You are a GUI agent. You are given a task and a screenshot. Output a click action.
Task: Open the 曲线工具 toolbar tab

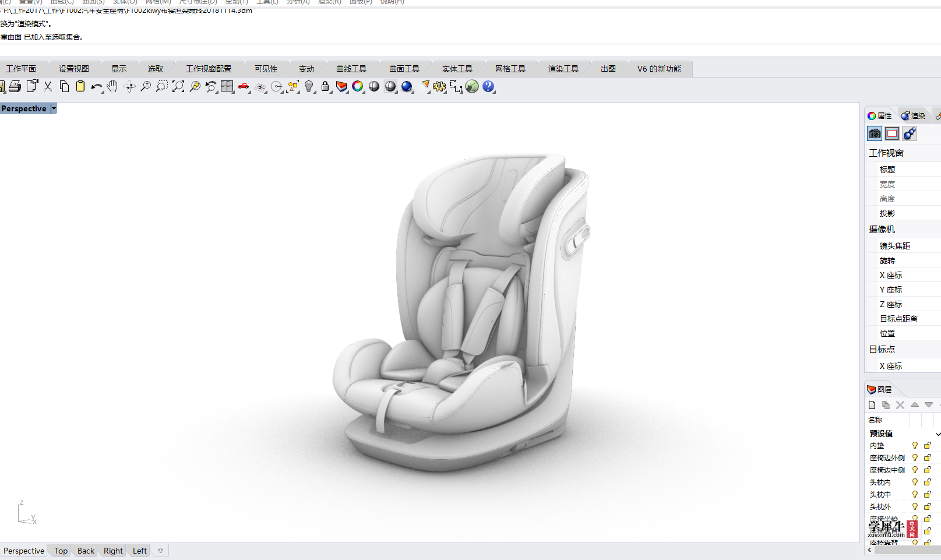click(351, 69)
